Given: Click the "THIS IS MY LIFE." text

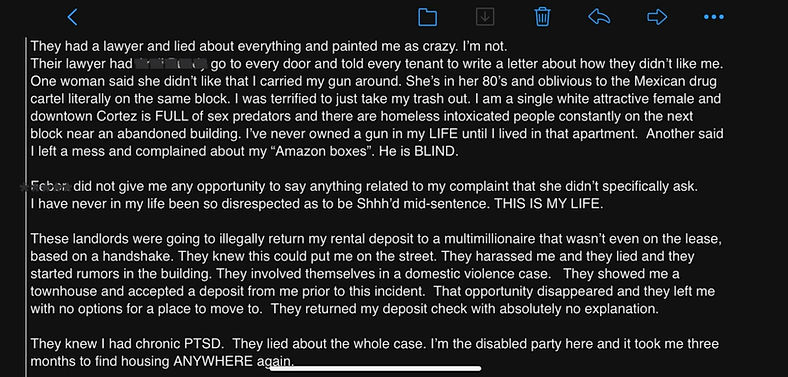Looking at the screenshot, I should pyautogui.click(x=548, y=205).
